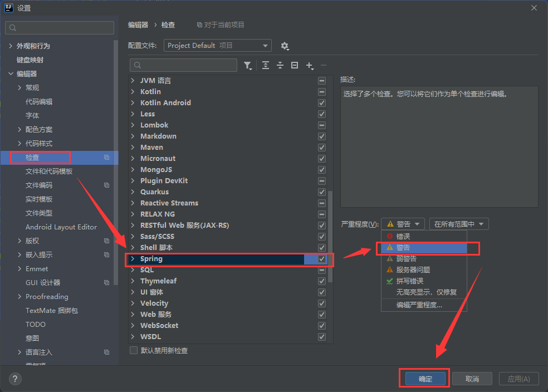This screenshot has width=548, height=392.
Task: Open the 在所有范围中 scope dropdown
Action: pyautogui.click(x=459, y=224)
